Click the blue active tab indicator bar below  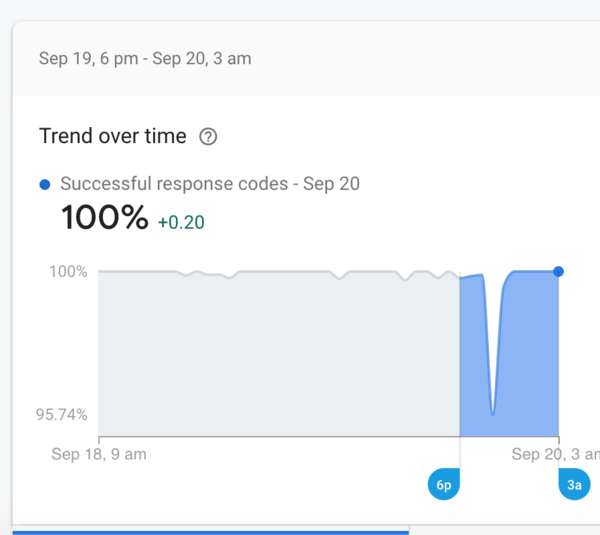click(x=210, y=532)
